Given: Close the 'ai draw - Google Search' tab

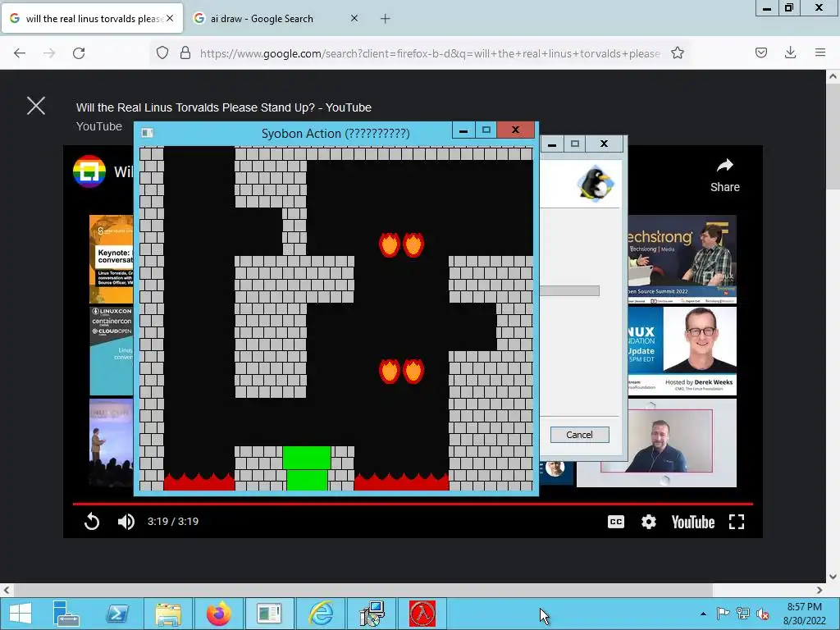Looking at the screenshot, I should click(354, 18).
